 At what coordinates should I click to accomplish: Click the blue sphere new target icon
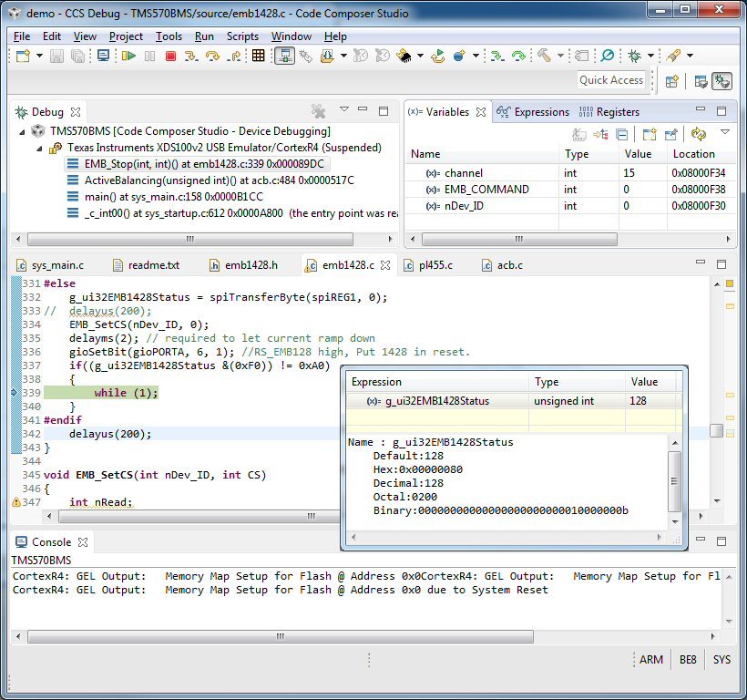point(459,56)
